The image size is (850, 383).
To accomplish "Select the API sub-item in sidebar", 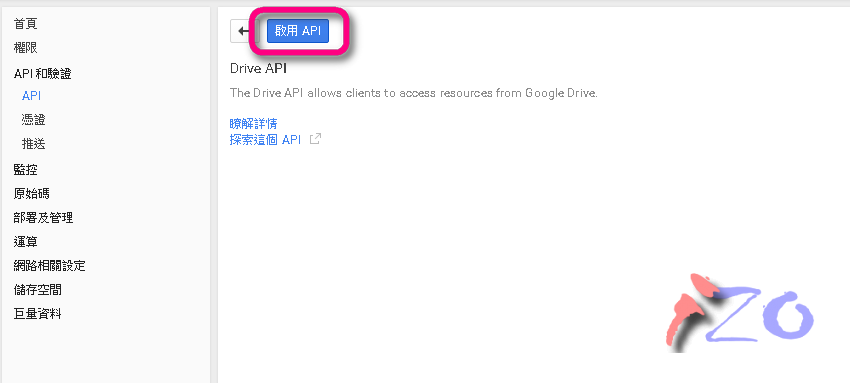I will [31, 96].
